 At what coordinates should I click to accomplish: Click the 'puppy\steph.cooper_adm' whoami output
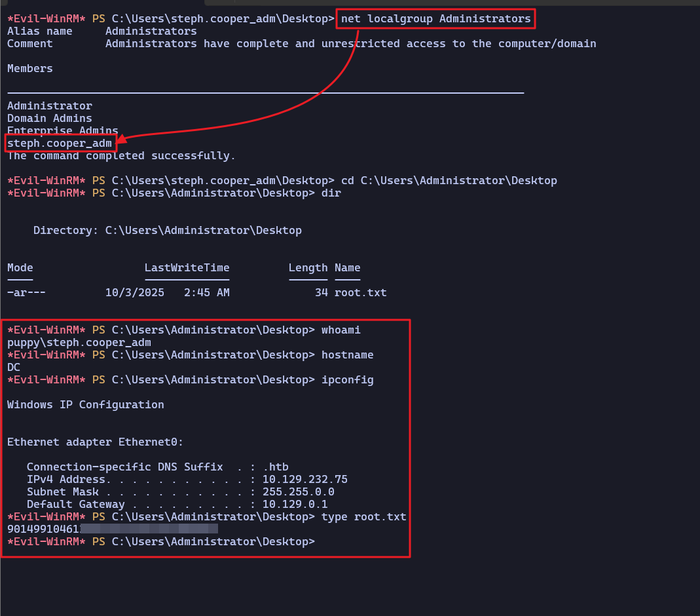tap(79, 342)
